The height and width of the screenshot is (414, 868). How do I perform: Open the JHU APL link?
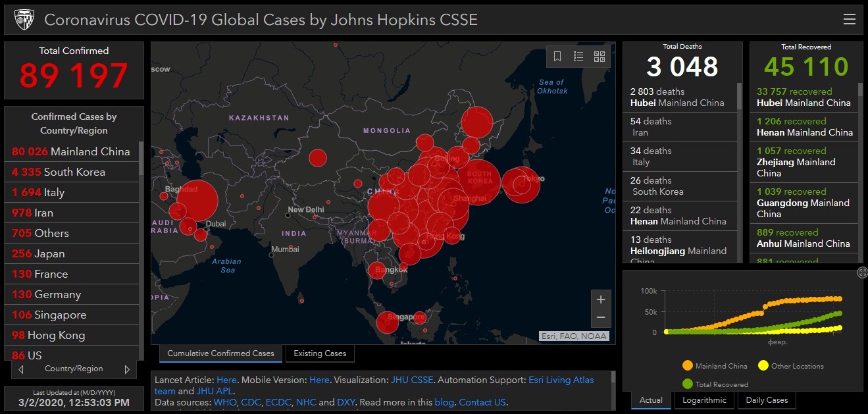(215, 391)
